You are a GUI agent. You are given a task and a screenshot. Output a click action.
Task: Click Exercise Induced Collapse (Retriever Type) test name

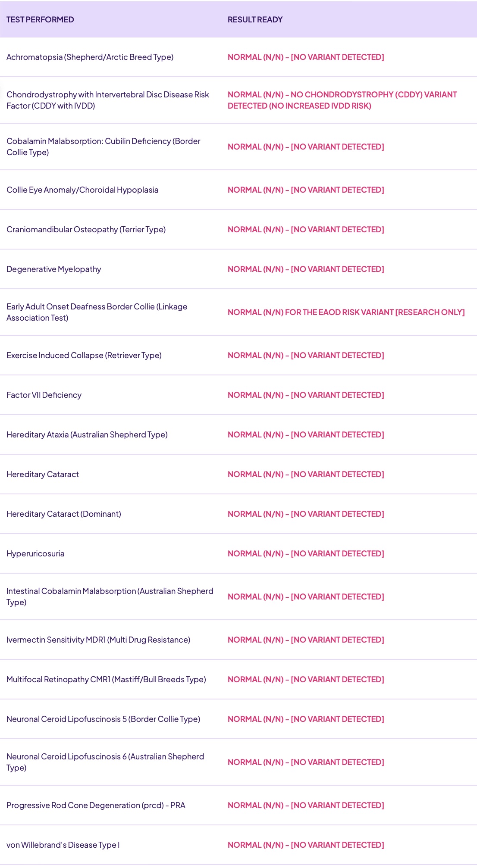[x=84, y=356]
